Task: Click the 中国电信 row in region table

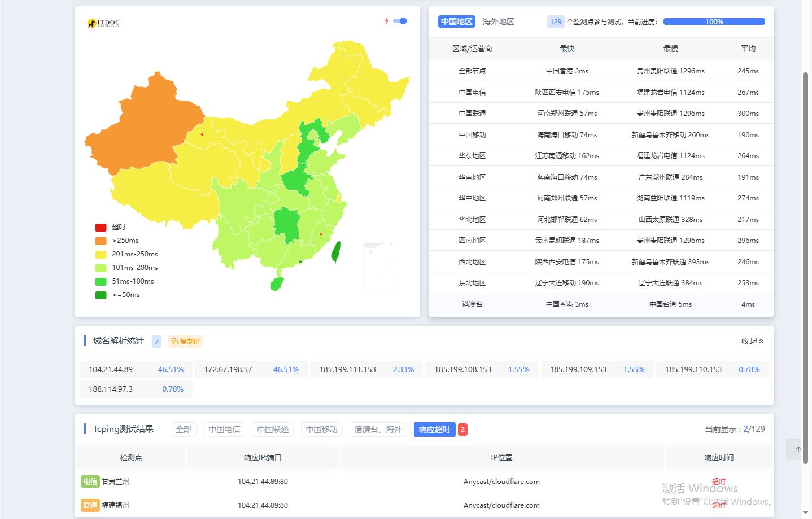Action: 601,92
